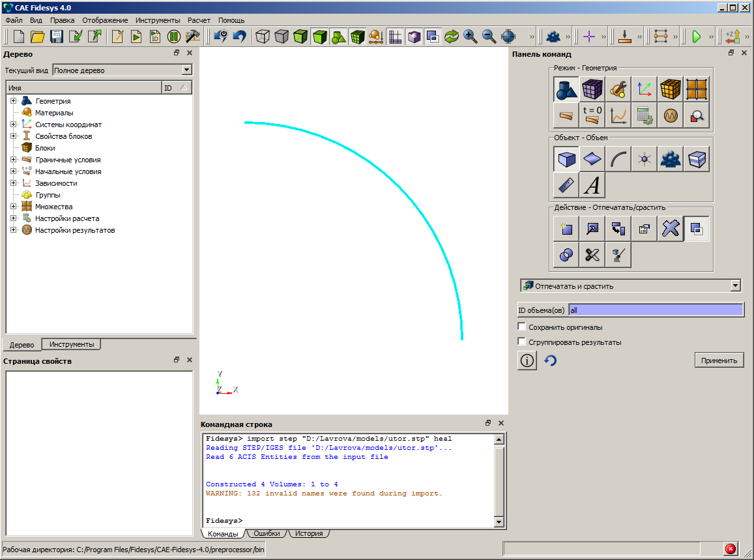This screenshot has height=560, width=754.
Task: Click the red stop icon in the status bar
Action: [730, 549]
